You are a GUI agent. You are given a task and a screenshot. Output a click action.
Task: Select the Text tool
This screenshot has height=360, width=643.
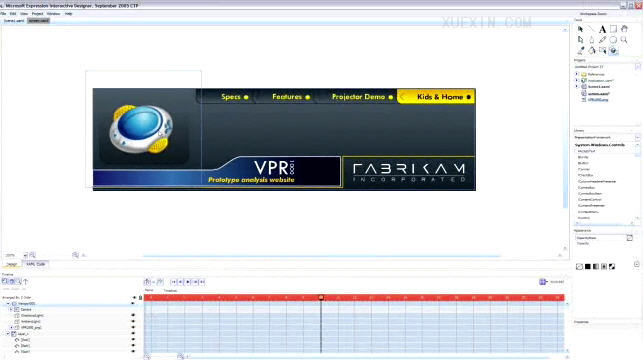602,29
